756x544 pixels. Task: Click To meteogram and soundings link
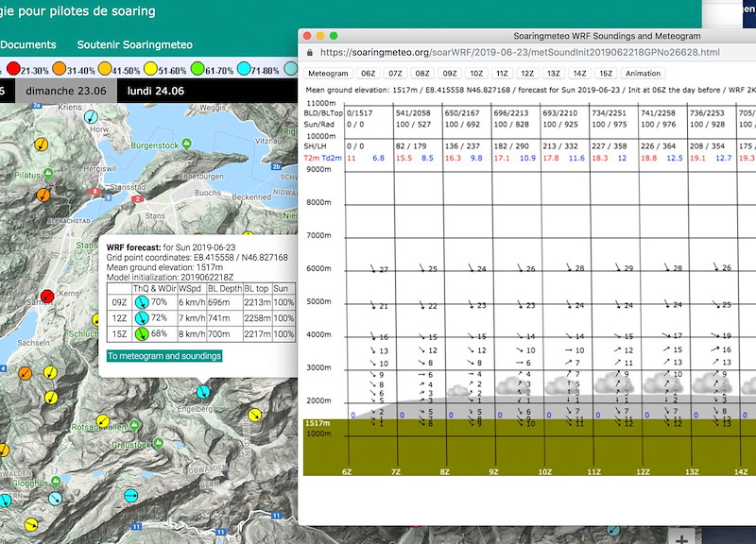[164, 356]
